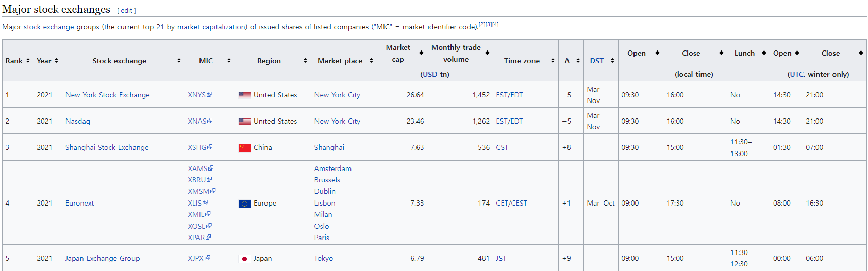The height and width of the screenshot is (271, 868).
Task: Open citation reference [3]
Action: click(x=489, y=24)
